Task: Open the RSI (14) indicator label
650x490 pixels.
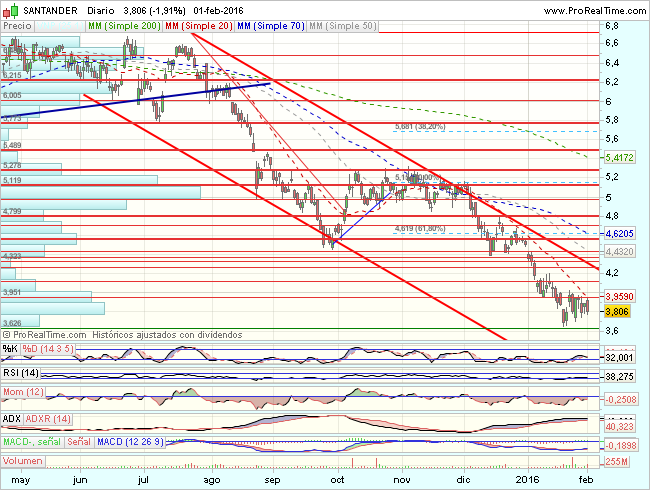Action: [21, 373]
